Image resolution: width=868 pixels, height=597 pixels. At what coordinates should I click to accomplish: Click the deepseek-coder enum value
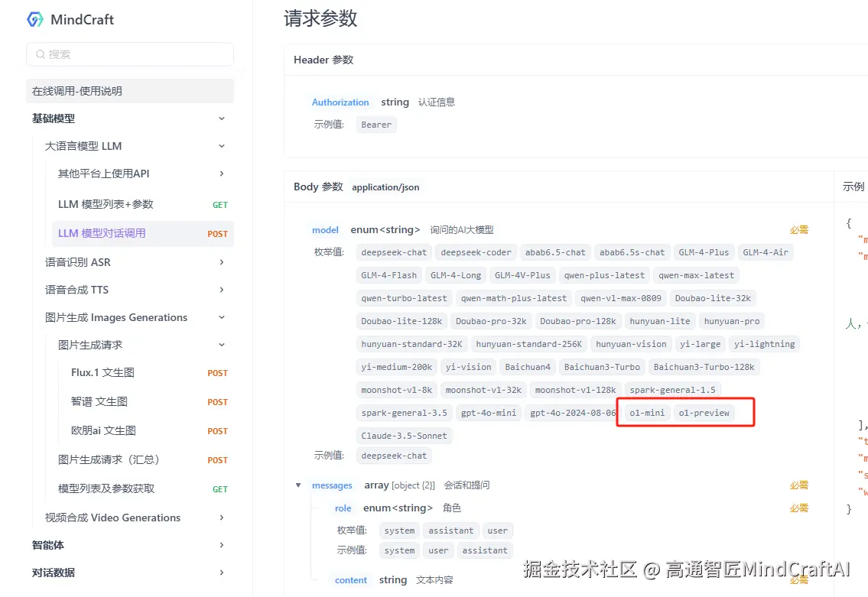pos(476,252)
